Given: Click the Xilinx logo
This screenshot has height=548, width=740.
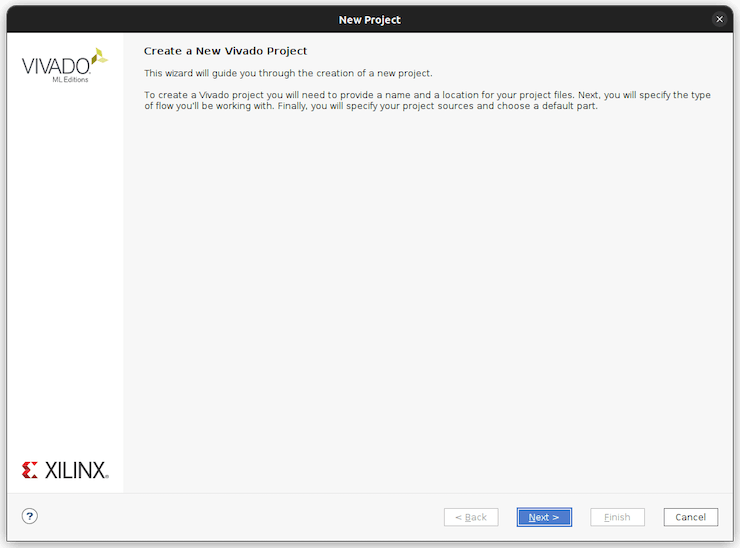Looking at the screenshot, I should coord(65,470).
